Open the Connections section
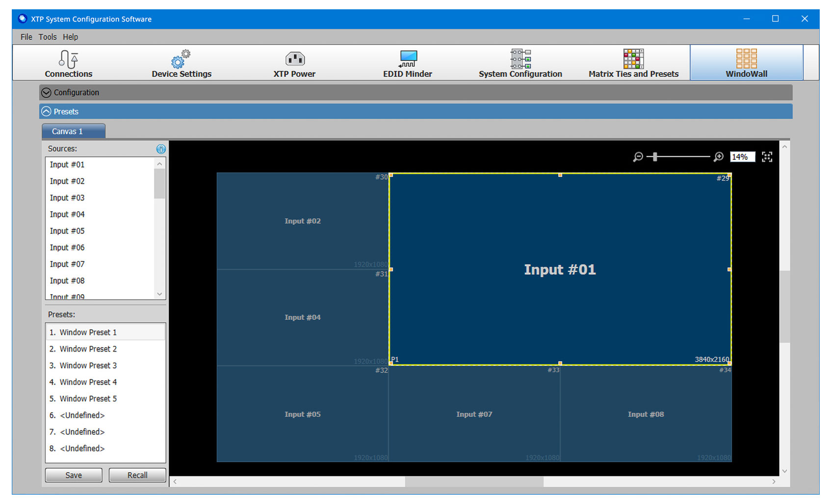This screenshot has height=504, width=832. tap(69, 63)
